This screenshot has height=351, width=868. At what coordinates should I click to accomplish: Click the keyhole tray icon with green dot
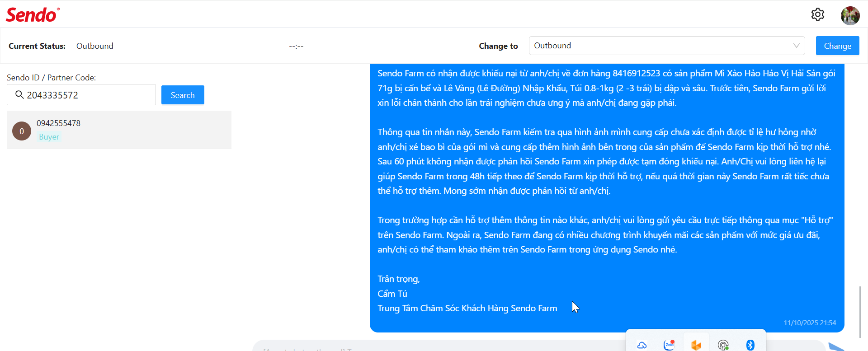pyautogui.click(x=723, y=345)
